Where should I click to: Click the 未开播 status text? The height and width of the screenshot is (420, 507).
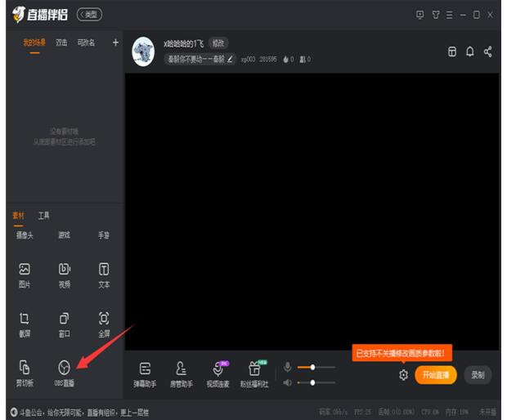(487, 412)
